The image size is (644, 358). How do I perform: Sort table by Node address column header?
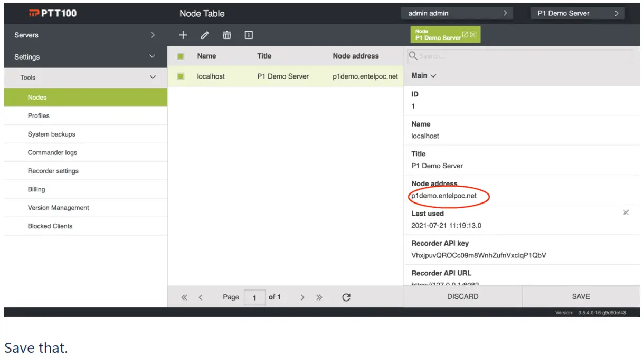tap(356, 56)
